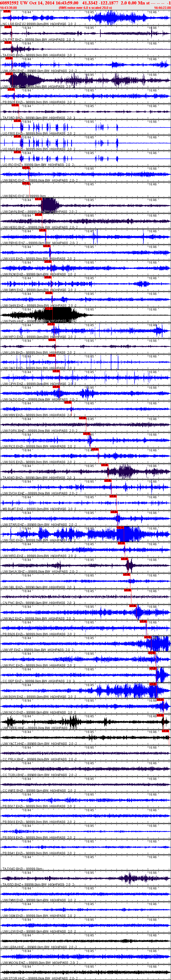The image size is (171, 980).
Task: Select the UW KOS EHZ station label
Action: click(39, 258)
